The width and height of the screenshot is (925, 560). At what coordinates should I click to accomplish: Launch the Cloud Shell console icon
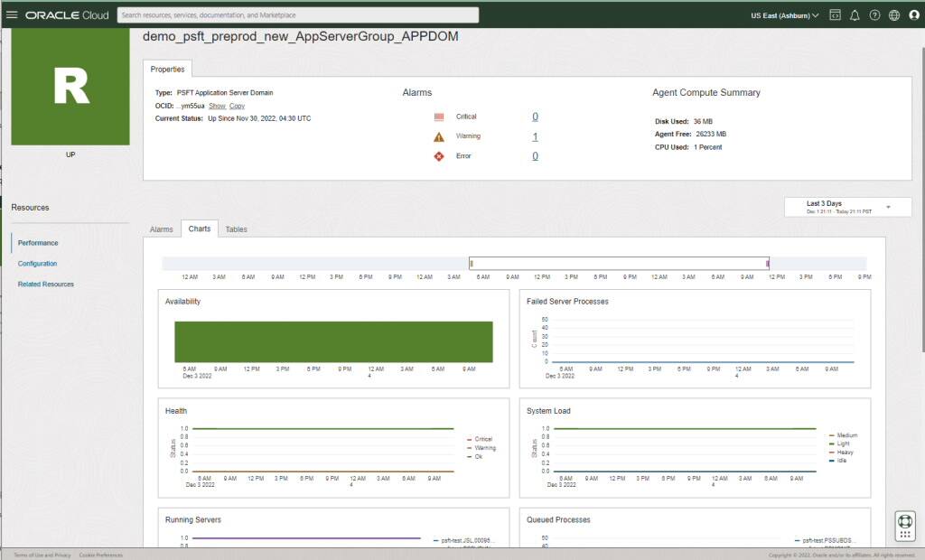tap(834, 14)
